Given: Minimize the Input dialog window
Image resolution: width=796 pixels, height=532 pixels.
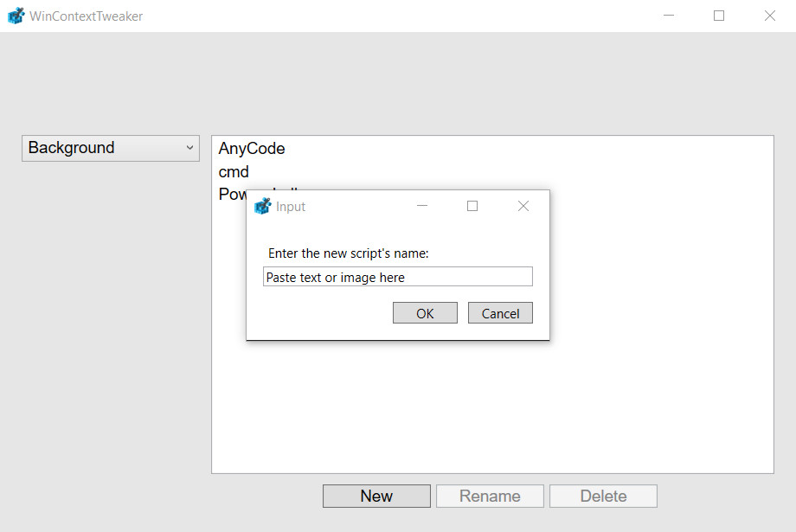Looking at the screenshot, I should click(422, 206).
